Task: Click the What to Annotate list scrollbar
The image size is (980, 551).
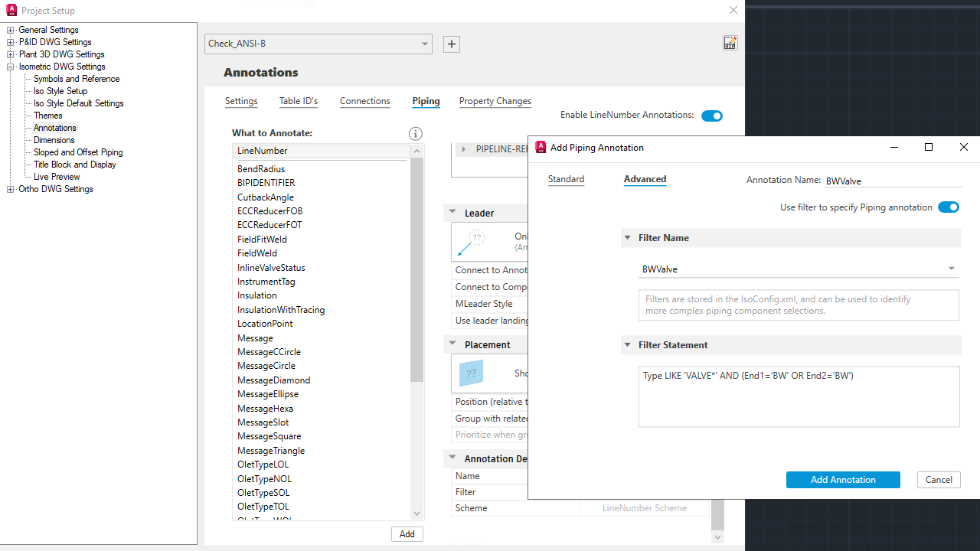Action: 417,269
